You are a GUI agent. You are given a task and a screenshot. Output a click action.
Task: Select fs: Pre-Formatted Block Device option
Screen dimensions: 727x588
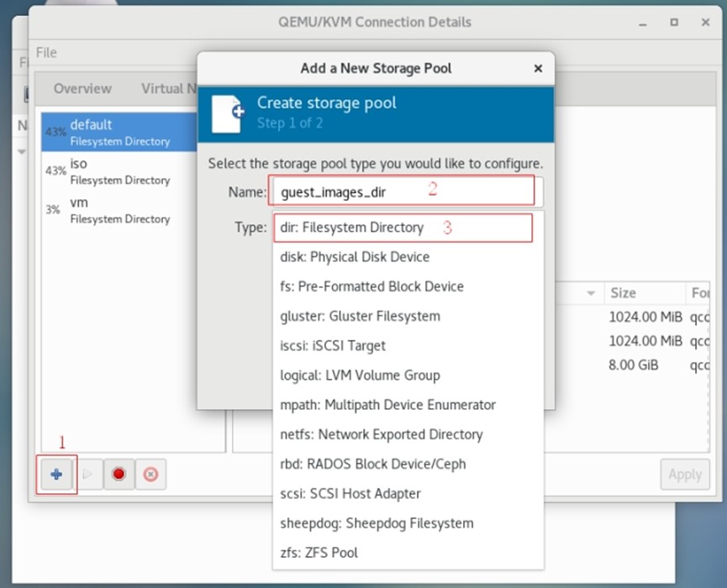(408, 286)
